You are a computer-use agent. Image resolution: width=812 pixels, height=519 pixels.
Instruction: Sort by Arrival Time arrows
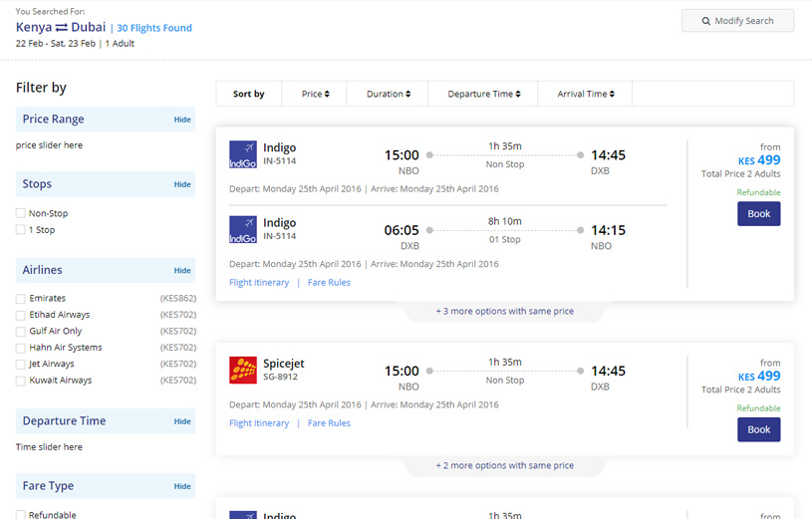click(612, 94)
